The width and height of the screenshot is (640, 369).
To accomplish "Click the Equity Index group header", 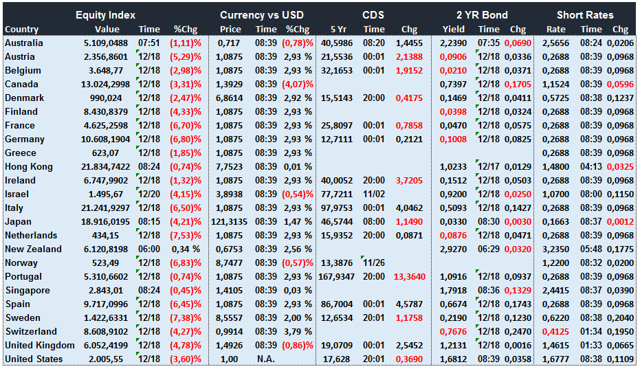I will (x=105, y=15).
